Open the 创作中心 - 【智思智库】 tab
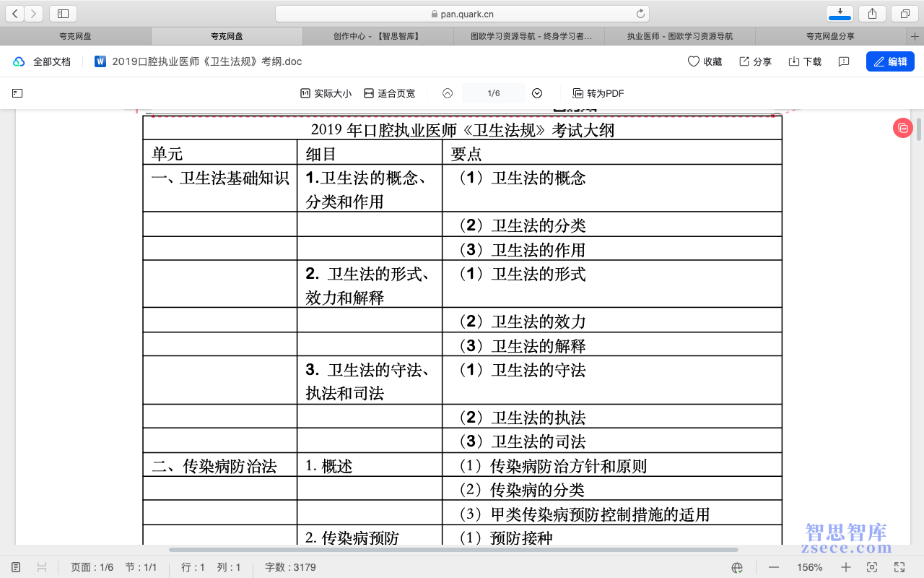The height and width of the screenshot is (578, 924). [378, 36]
